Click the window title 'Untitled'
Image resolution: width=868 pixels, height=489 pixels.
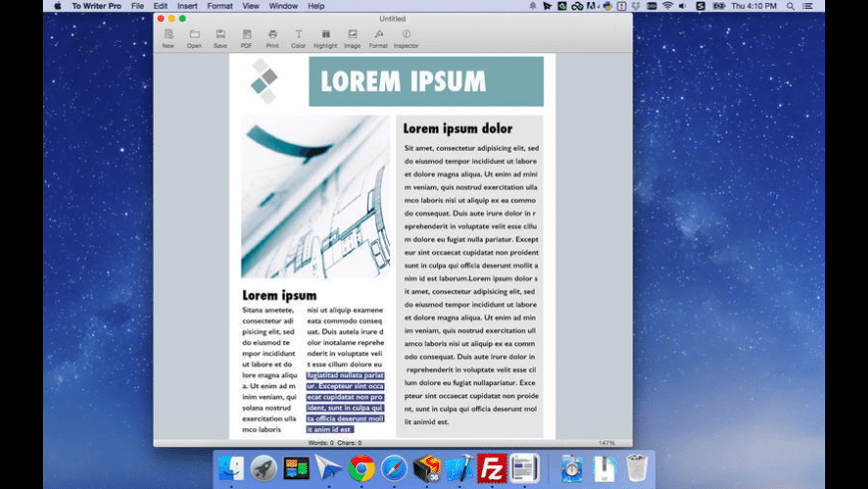392,19
